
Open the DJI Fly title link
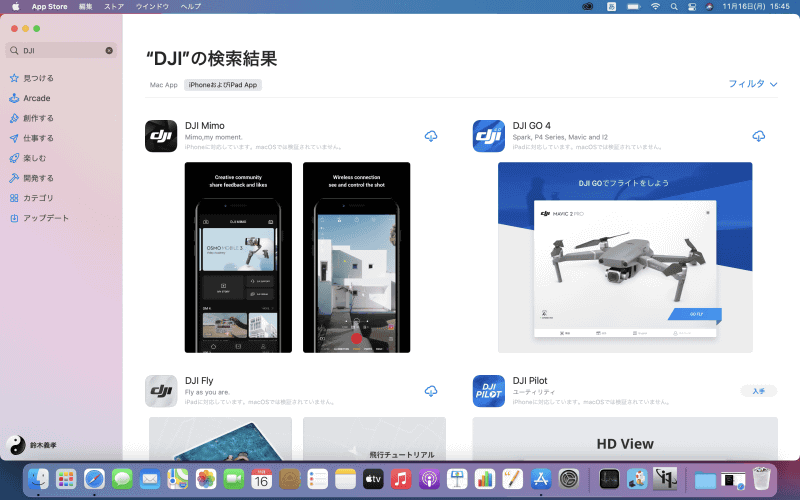[199, 381]
